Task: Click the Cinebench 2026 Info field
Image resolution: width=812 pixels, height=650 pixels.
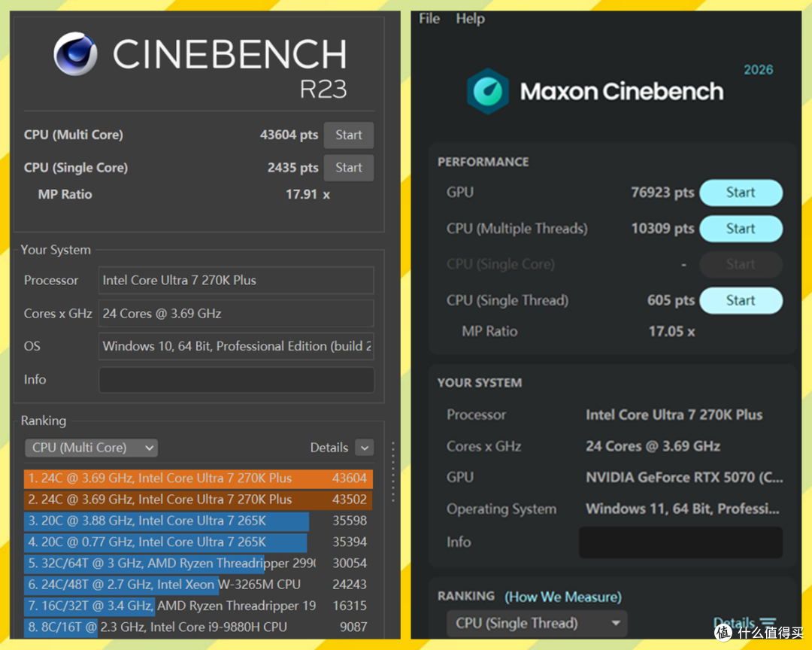Action: tap(680, 542)
